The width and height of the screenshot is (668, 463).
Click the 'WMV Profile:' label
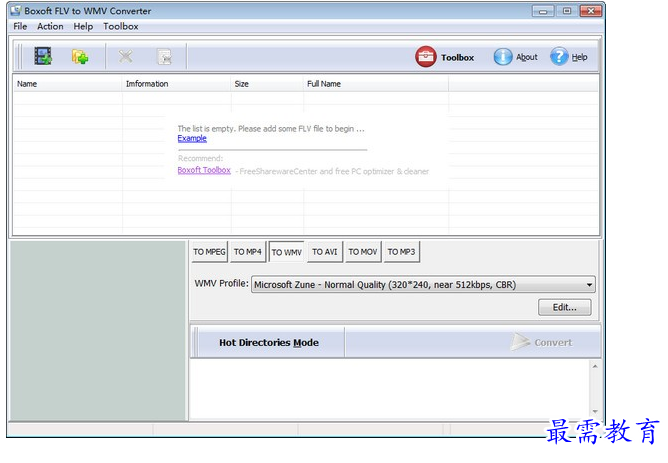pyautogui.click(x=221, y=284)
